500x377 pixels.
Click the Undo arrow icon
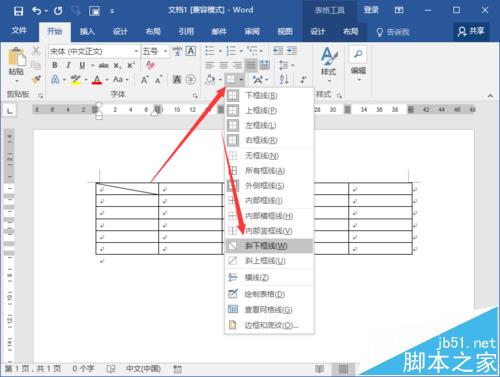[x=37, y=11]
